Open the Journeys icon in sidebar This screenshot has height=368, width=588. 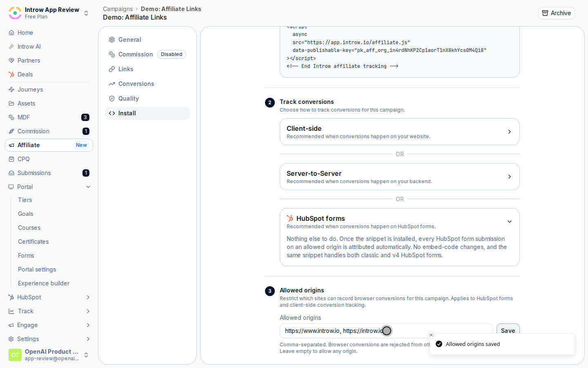pyautogui.click(x=11, y=90)
